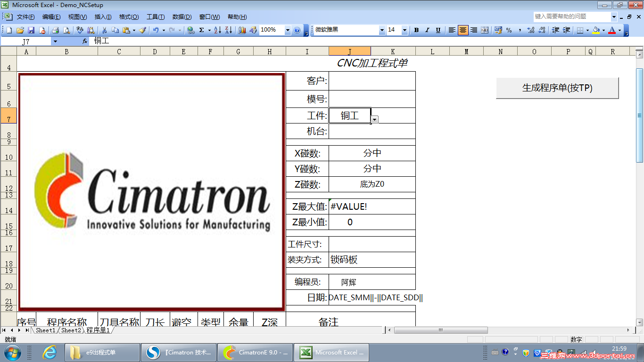This screenshot has width=644, height=362.
Task: Click the insert function fx button
Action: tap(85, 41)
